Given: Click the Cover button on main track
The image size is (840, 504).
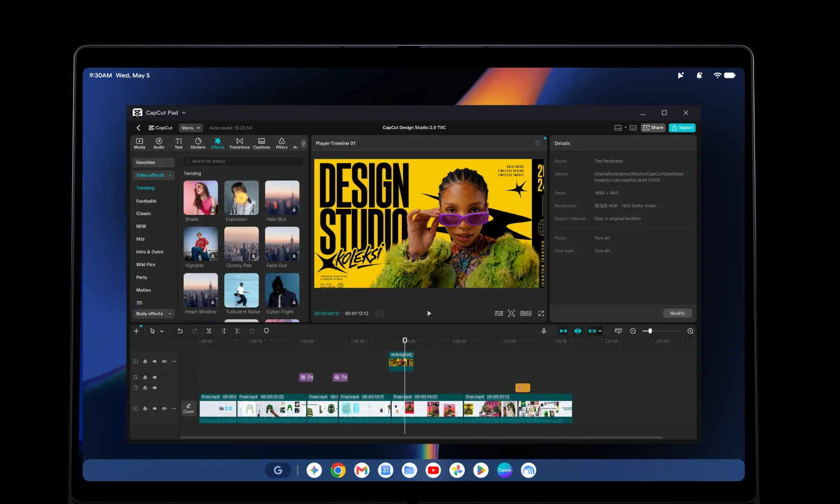Looking at the screenshot, I should click(188, 408).
